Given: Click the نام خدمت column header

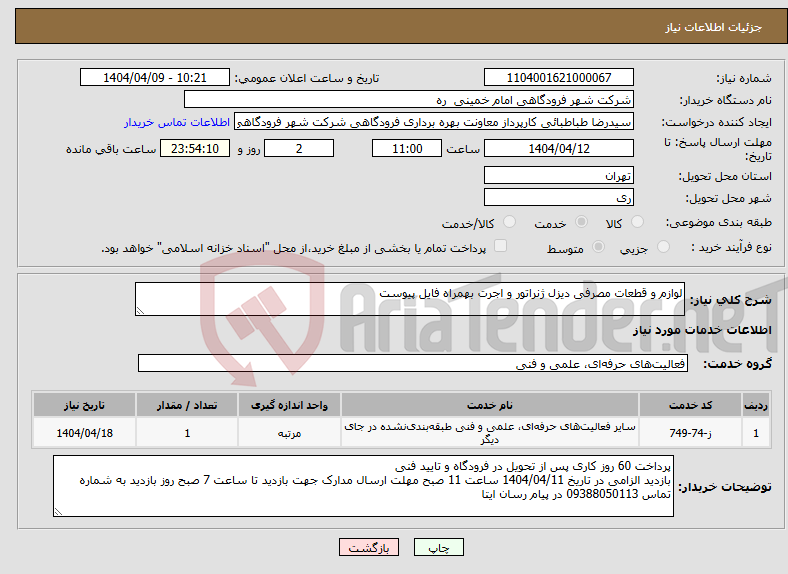Looking at the screenshot, I should pos(489,405).
